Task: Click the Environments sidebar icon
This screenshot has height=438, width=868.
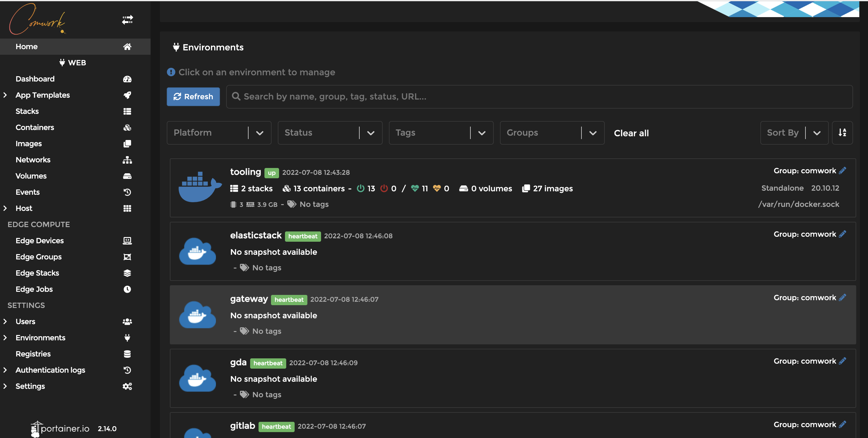Action: point(127,338)
